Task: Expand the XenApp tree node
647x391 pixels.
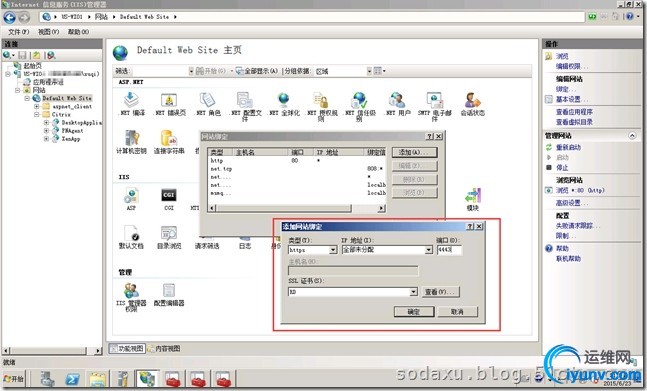Action: (46, 139)
